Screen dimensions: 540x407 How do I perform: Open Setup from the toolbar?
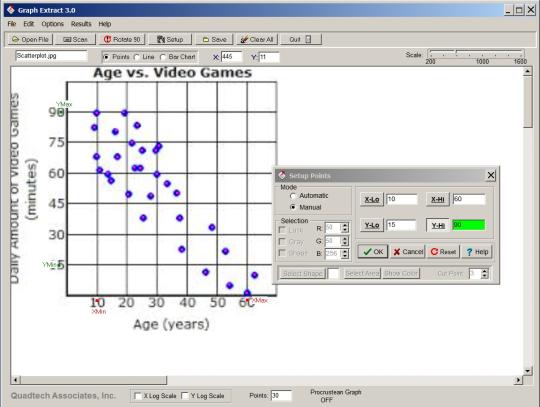[x=170, y=40]
